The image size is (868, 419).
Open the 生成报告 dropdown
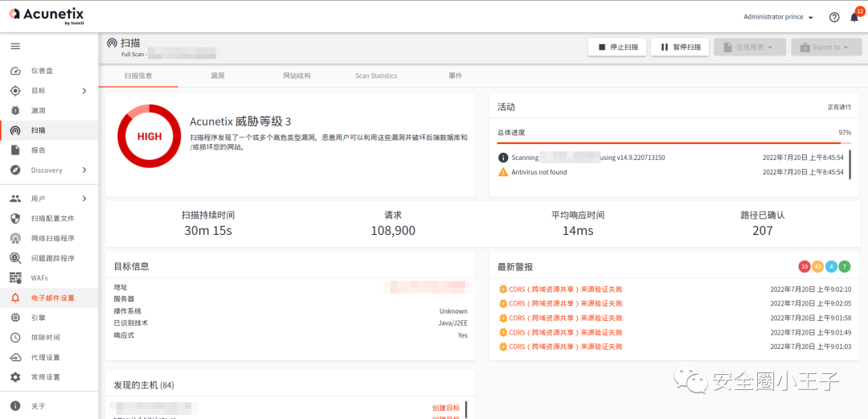tap(750, 47)
